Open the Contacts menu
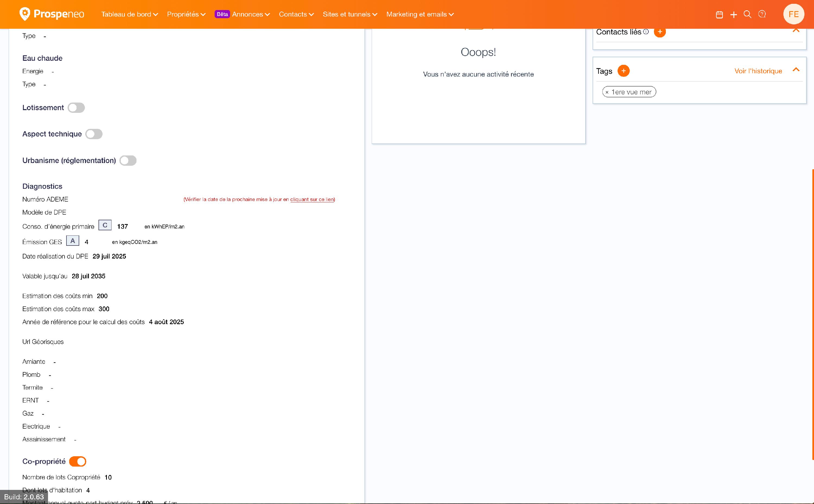 click(296, 14)
